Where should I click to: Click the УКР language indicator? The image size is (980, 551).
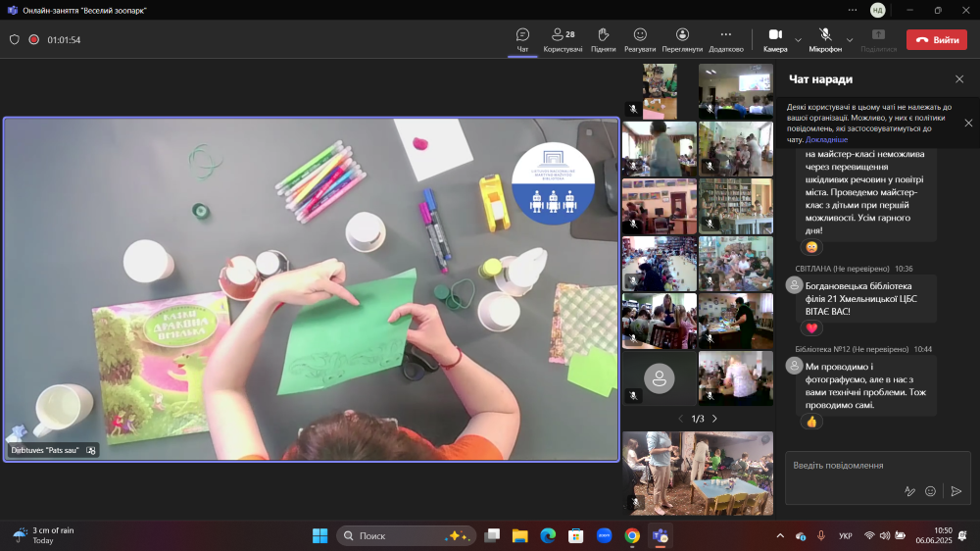click(845, 535)
